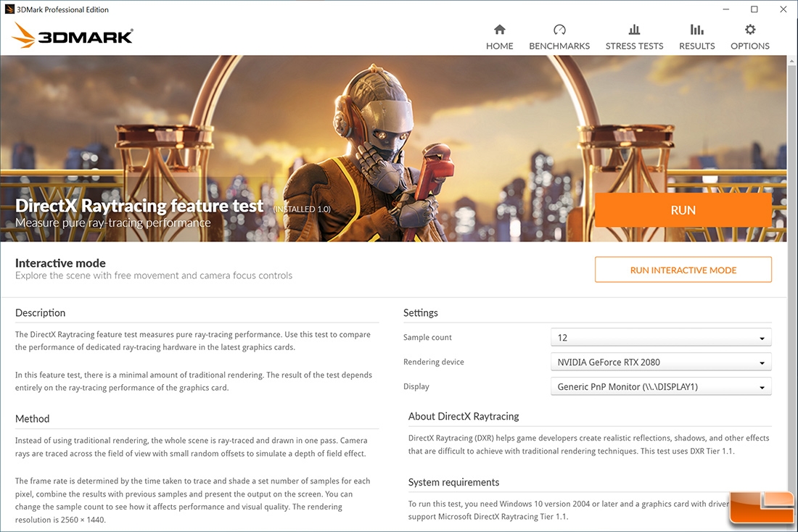The height and width of the screenshot is (532, 798).
Task: Click the arrow beside NVIDIA GeForce RTX 2080
Action: [762, 362]
